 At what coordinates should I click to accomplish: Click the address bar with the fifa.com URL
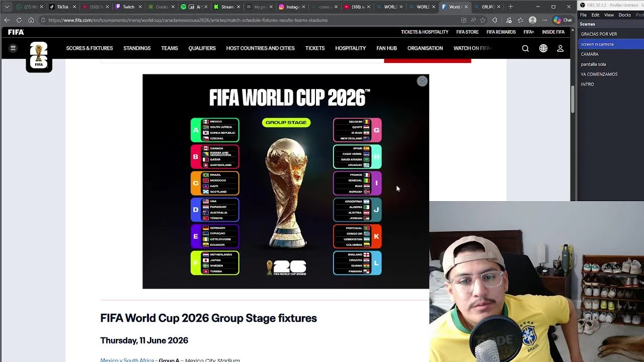pos(252,20)
